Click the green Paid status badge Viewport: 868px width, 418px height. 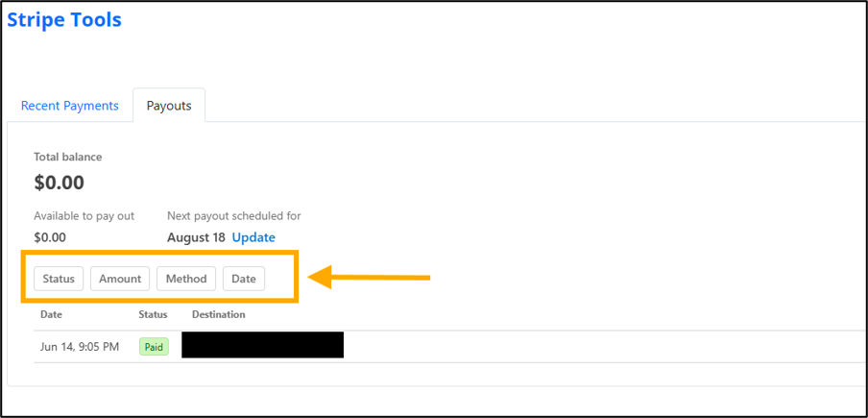click(154, 347)
